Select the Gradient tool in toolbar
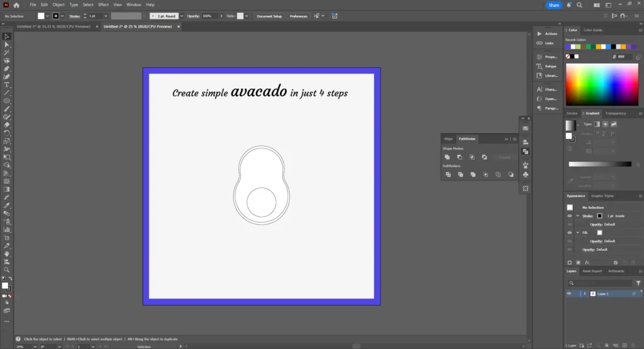 coord(6,189)
